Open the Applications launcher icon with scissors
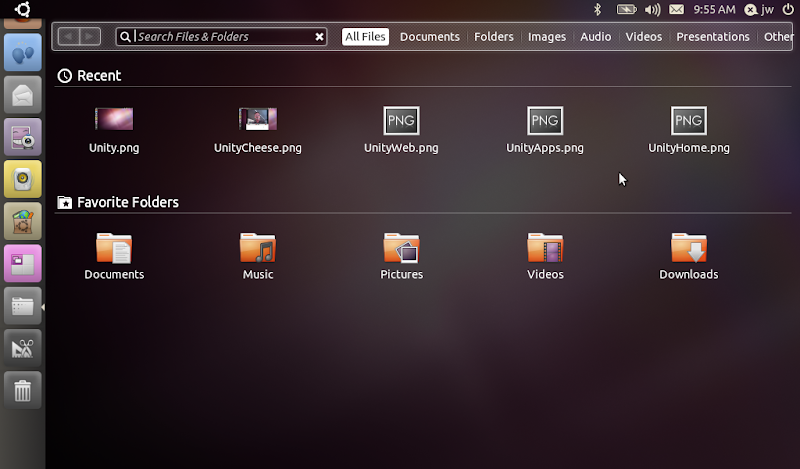The image size is (800, 469). [x=23, y=349]
